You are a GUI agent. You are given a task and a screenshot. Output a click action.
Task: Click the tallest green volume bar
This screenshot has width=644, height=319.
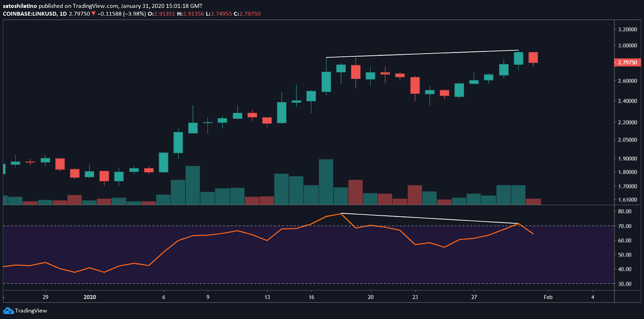tap(326, 182)
